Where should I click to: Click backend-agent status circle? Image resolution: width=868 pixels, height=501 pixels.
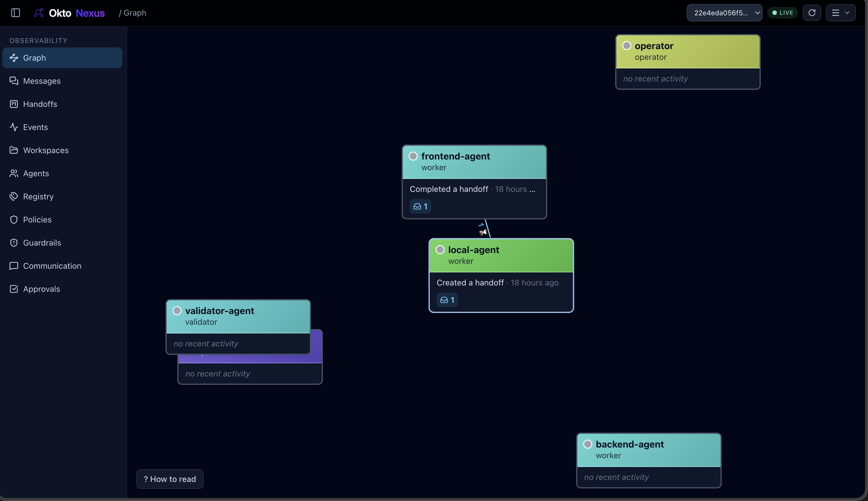click(587, 444)
